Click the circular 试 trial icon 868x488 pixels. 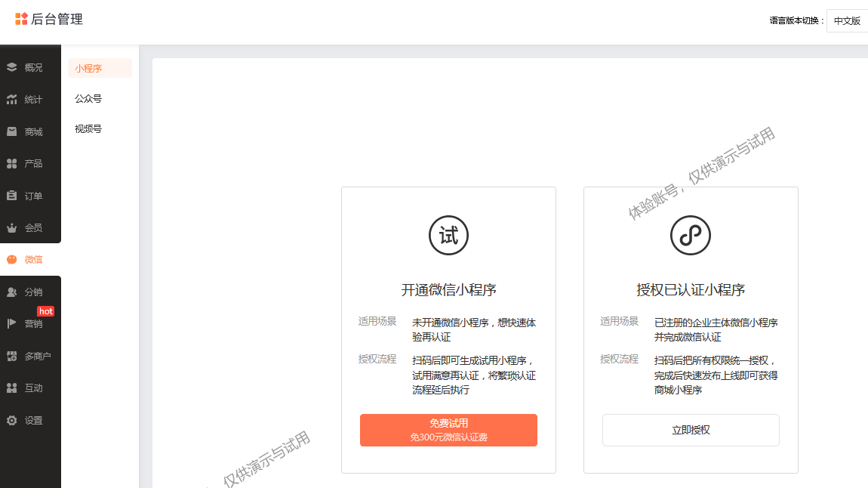(448, 236)
